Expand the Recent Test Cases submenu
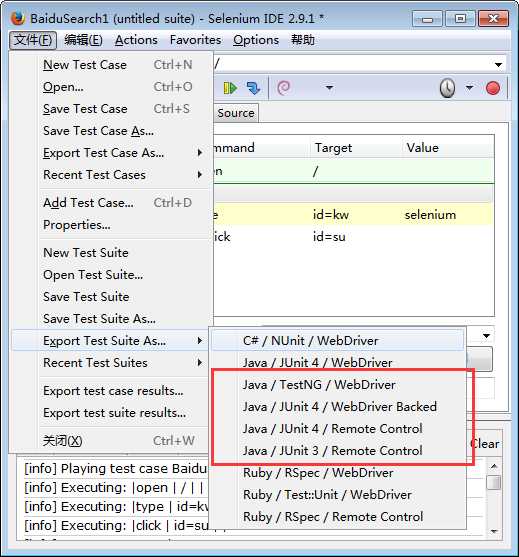This screenshot has width=519, height=557. click(x=200, y=175)
